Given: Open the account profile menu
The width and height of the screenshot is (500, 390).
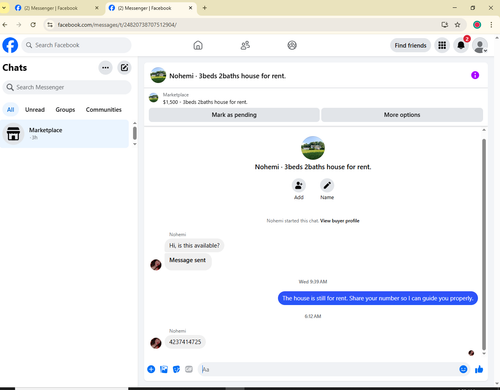Looking at the screenshot, I should tap(480, 46).
